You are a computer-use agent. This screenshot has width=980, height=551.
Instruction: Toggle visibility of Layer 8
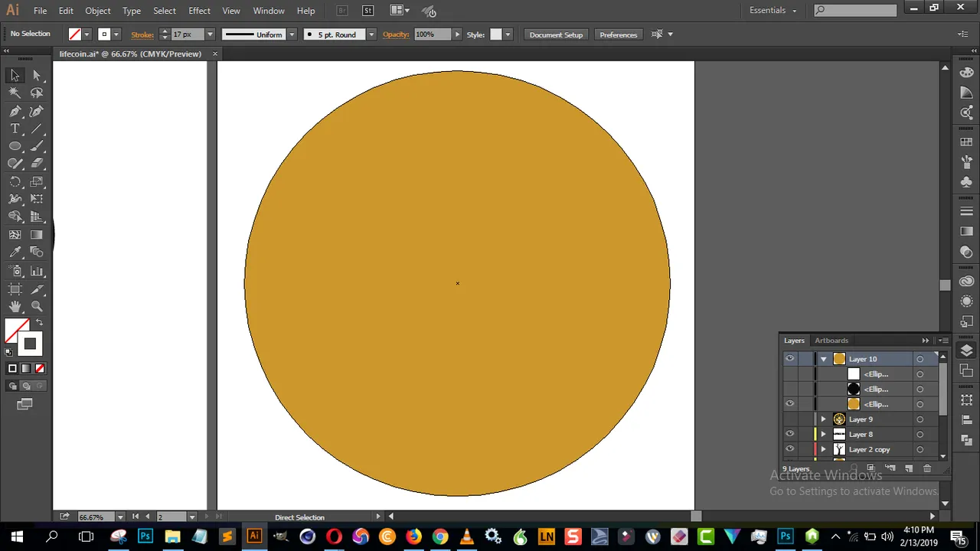[789, 435]
